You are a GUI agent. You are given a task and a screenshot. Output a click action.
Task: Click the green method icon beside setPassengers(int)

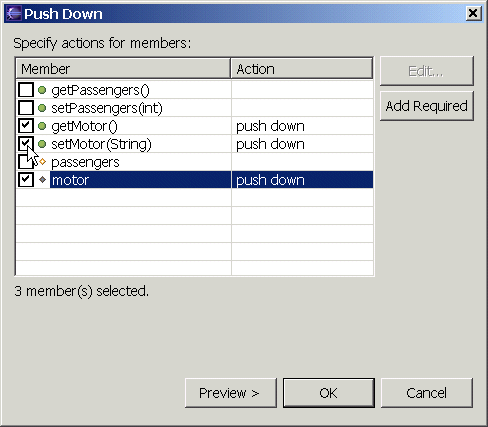(42, 108)
